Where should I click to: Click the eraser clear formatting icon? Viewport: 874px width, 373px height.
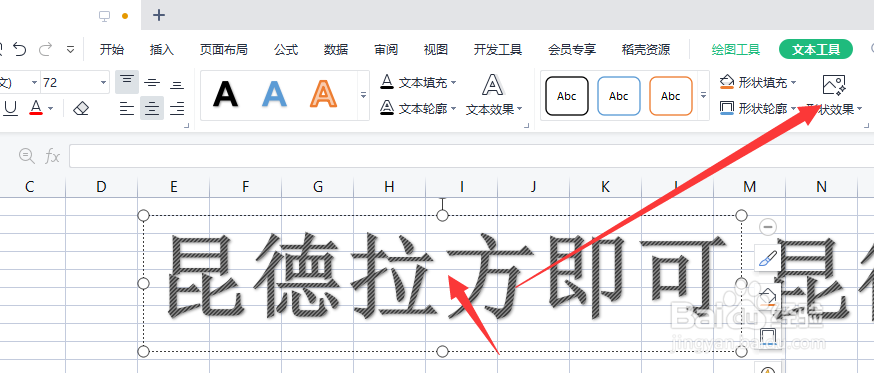tap(81, 108)
